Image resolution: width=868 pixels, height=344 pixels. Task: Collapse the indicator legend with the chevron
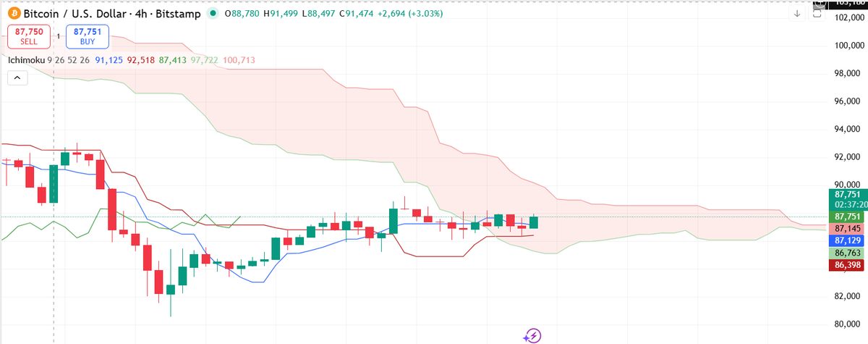point(17,77)
